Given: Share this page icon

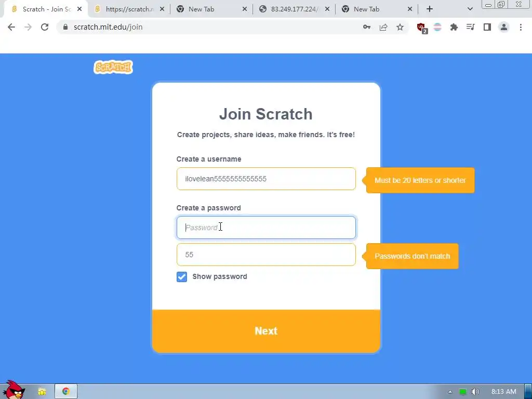Looking at the screenshot, I should coord(383,27).
